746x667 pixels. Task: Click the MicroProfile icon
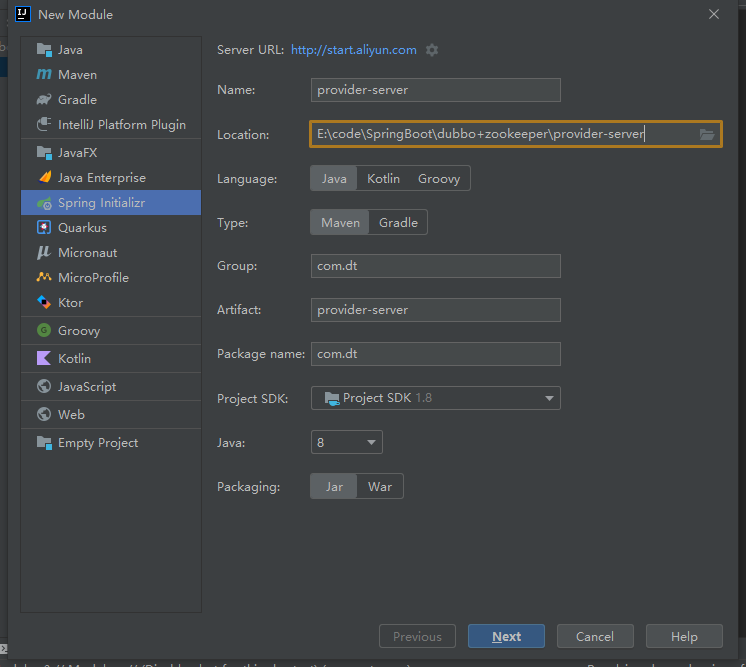(44, 277)
